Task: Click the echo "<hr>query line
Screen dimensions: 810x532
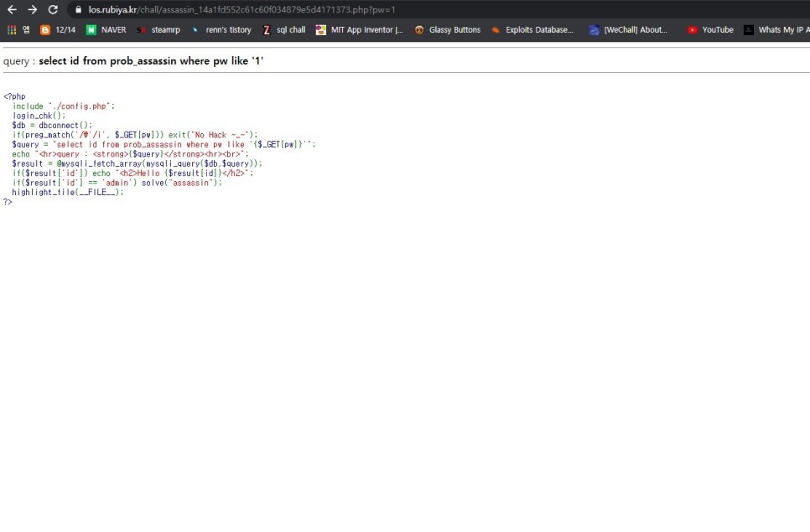Action: tap(130, 154)
